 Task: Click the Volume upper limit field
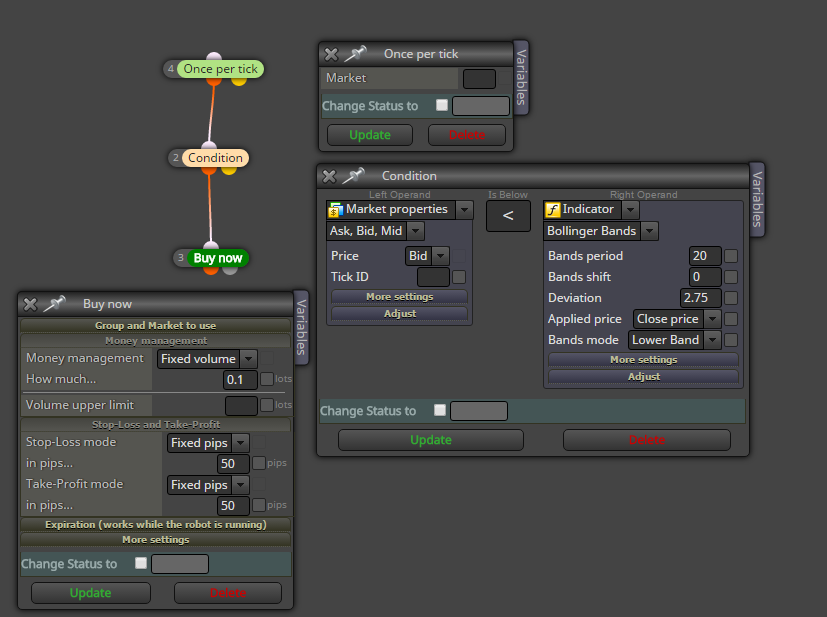click(241, 406)
